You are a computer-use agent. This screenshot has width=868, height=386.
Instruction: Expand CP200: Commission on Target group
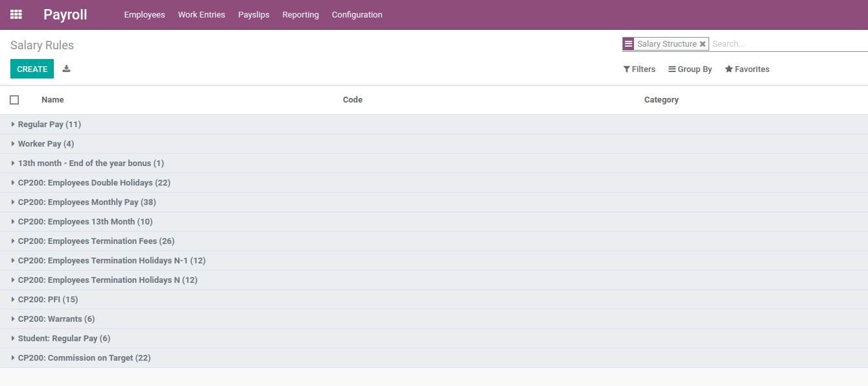pos(434,357)
